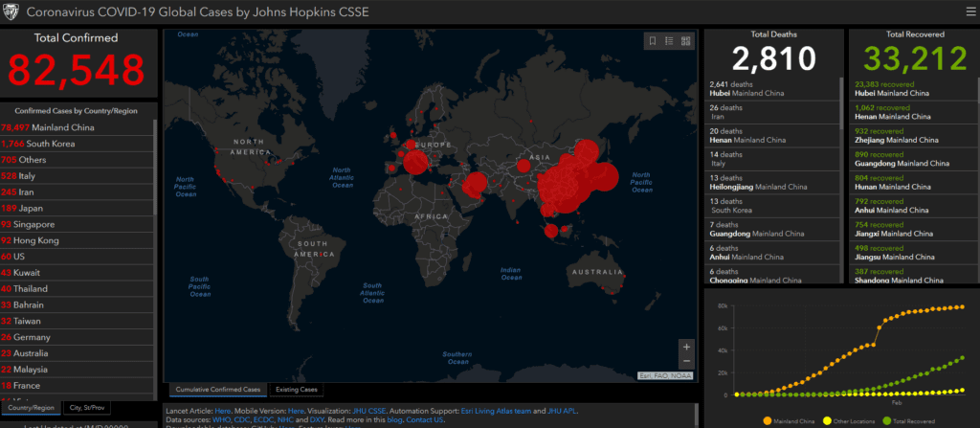This screenshot has height=428, width=980.
Task: Open the hamburger menu in header
Action: 970,11
